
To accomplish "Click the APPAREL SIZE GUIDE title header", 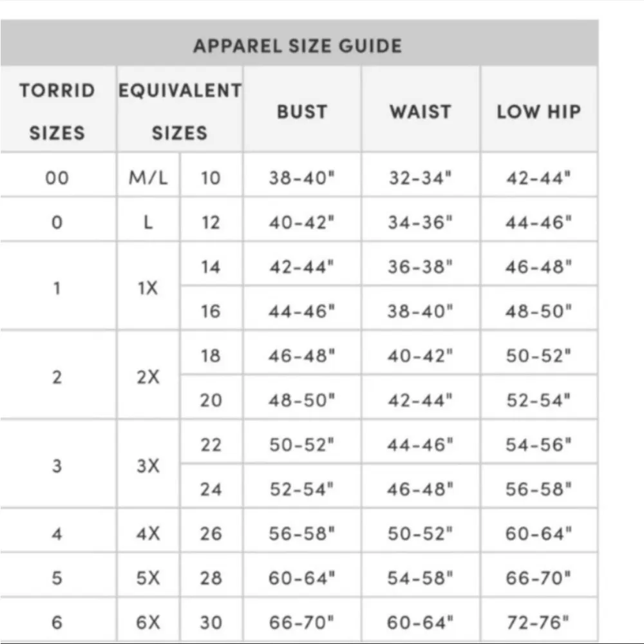I will 298,46.
